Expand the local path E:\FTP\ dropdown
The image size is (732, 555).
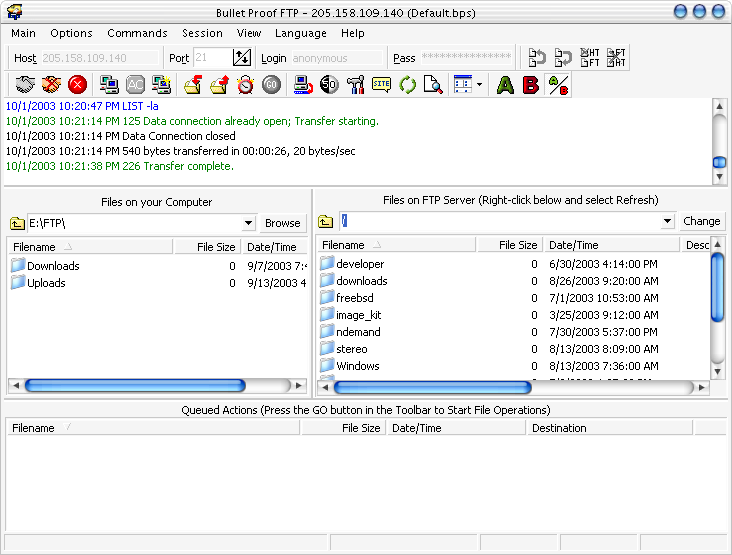coord(248,223)
